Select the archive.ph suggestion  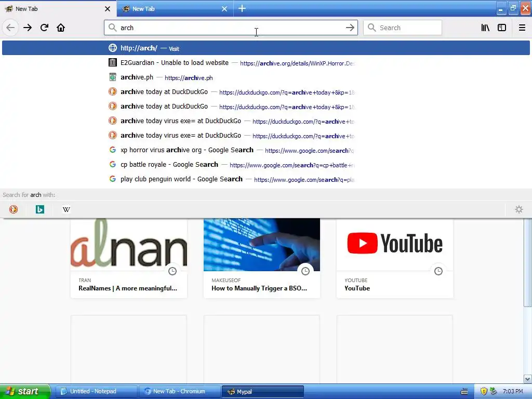point(265,77)
